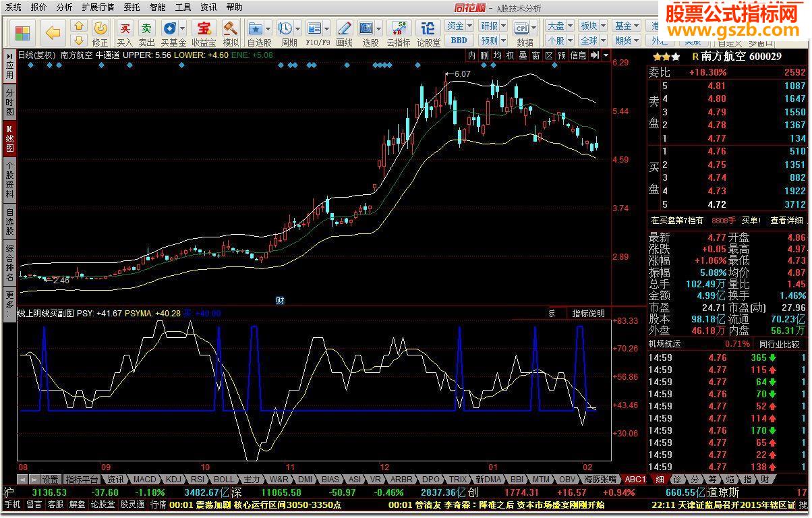The image size is (812, 518).
Task: Click right scroll arrow on indicator tab bar
Action: pos(33,479)
